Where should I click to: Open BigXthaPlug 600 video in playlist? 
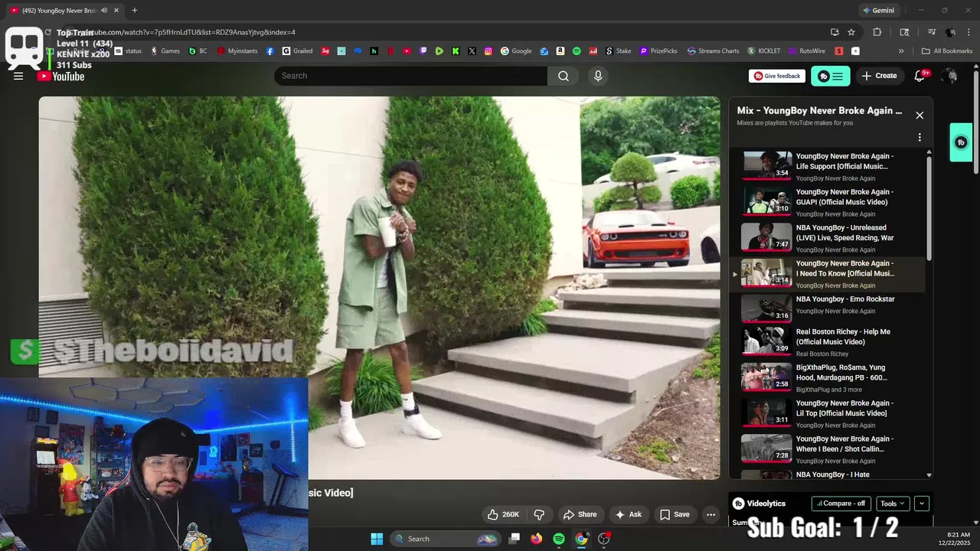click(x=832, y=377)
